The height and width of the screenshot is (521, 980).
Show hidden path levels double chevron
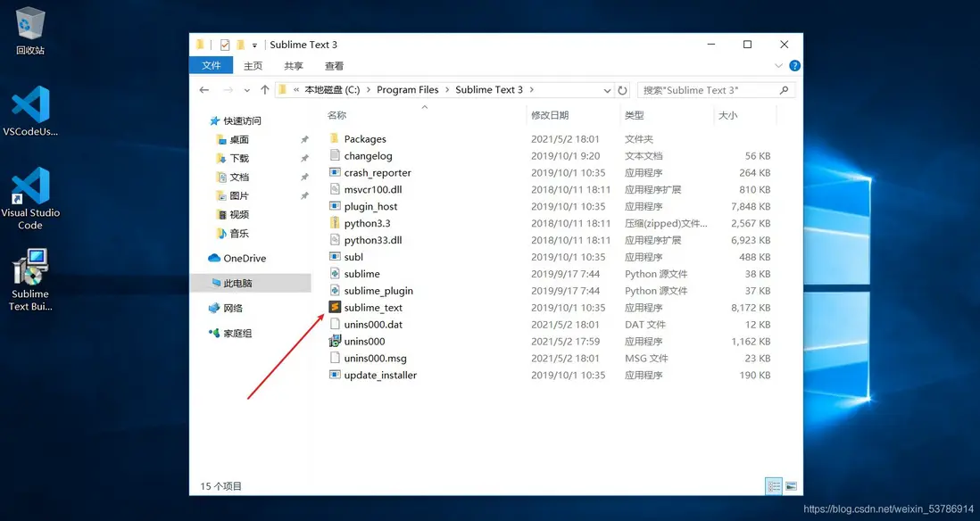pos(296,90)
